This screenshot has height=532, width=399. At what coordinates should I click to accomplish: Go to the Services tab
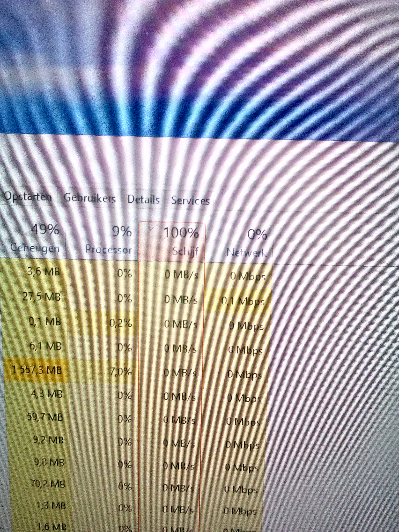coord(190,201)
